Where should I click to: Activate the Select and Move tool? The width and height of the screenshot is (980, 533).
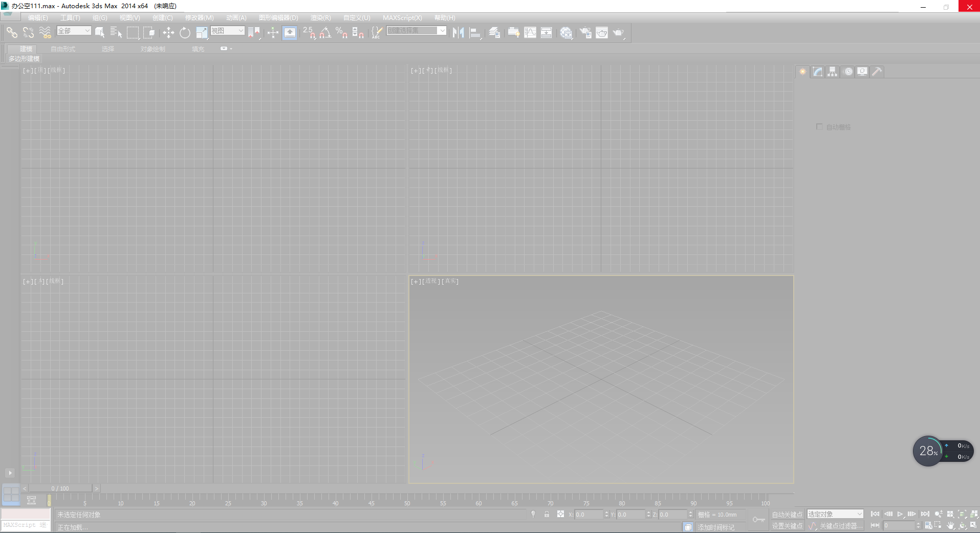(x=168, y=33)
